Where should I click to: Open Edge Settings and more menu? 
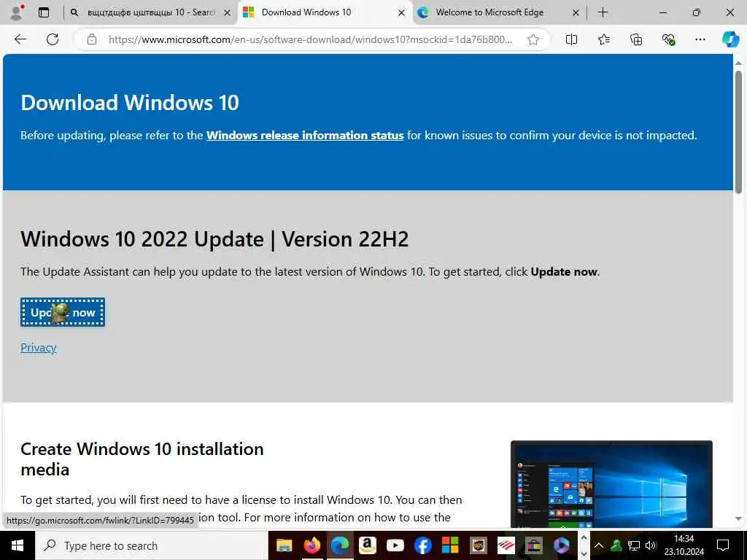tap(700, 39)
